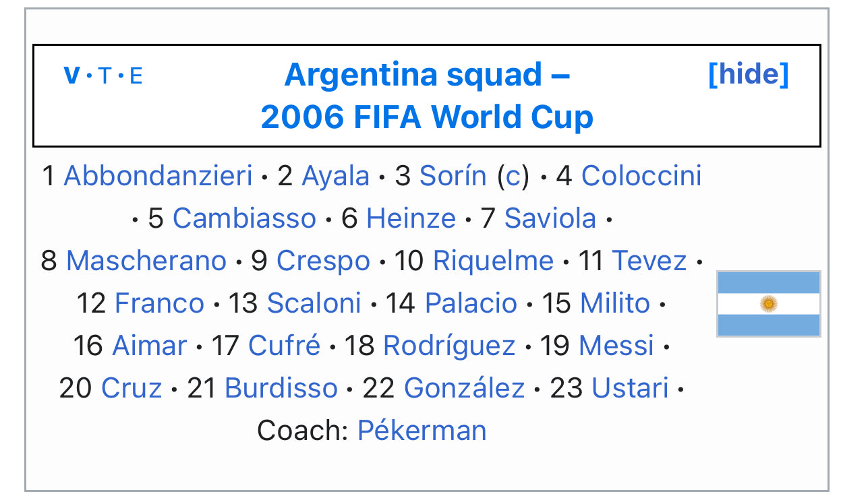Open the T (talk) template link
This screenshot has width=841, height=504.
pos(103,75)
